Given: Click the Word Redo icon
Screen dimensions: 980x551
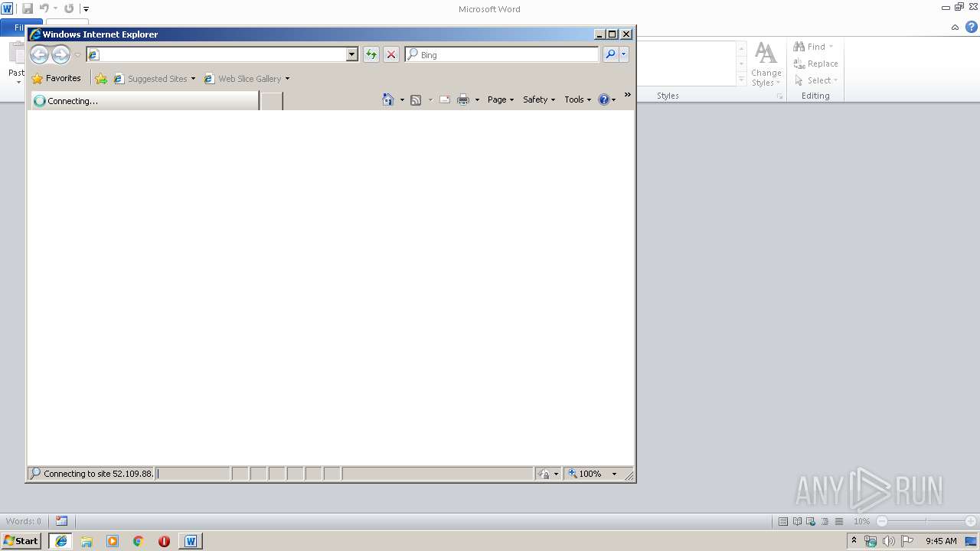Looking at the screenshot, I should tap(69, 8).
